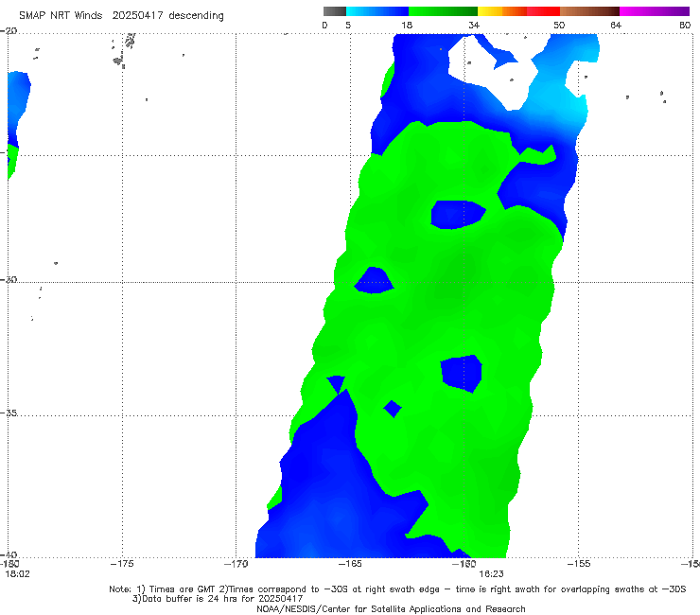Click the '-170' longitude axis label

(x=236, y=564)
